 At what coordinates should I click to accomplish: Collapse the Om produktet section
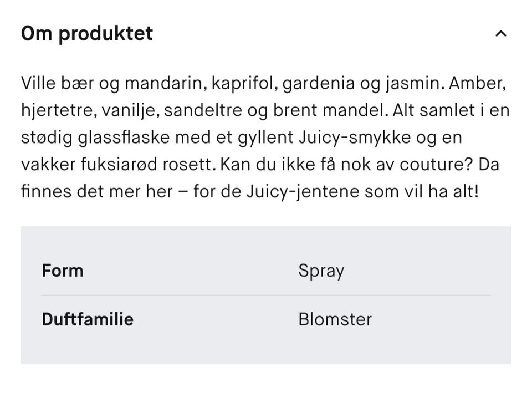point(500,33)
